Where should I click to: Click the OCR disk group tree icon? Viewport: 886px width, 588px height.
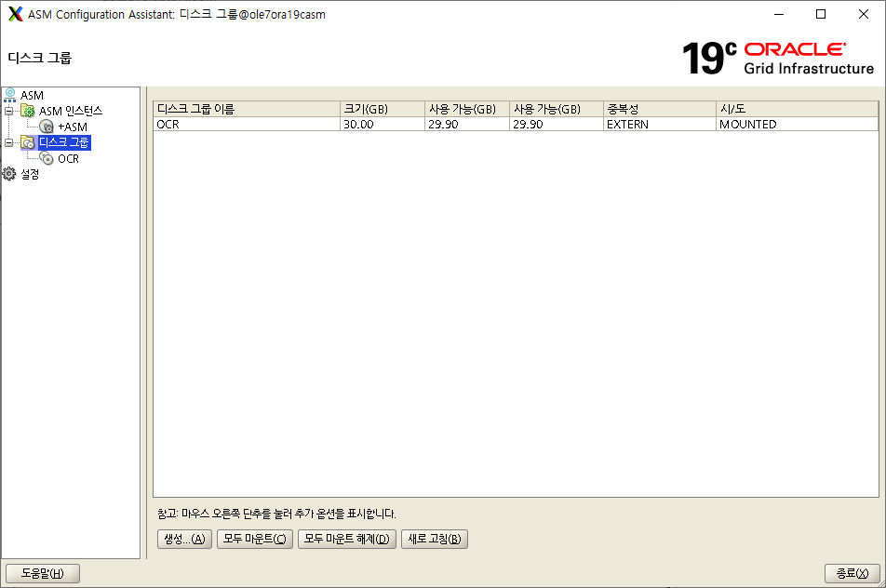coord(47,158)
